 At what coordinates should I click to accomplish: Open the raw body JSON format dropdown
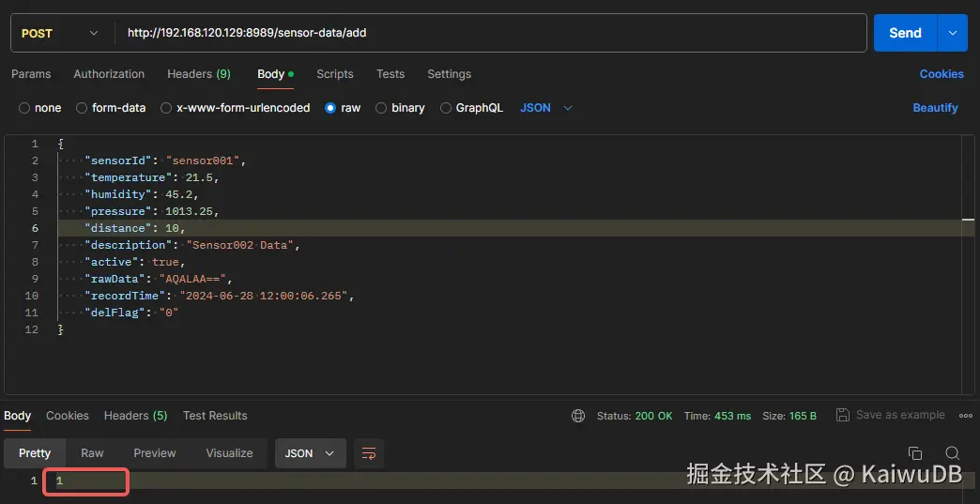coord(546,107)
